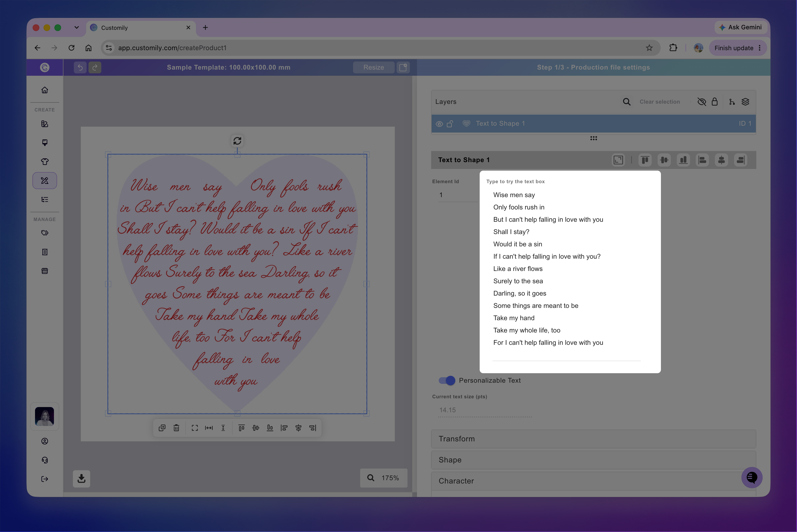Click Ask Gemini button
This screenshot has height=532, width=797.
coord(741,27)
